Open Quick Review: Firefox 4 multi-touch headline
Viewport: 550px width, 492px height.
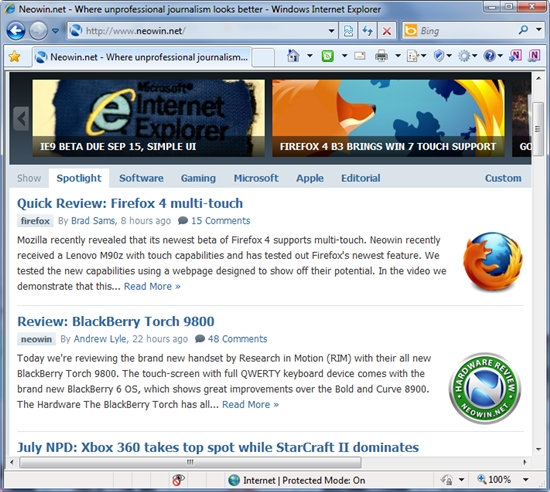[x=130, y=203]
